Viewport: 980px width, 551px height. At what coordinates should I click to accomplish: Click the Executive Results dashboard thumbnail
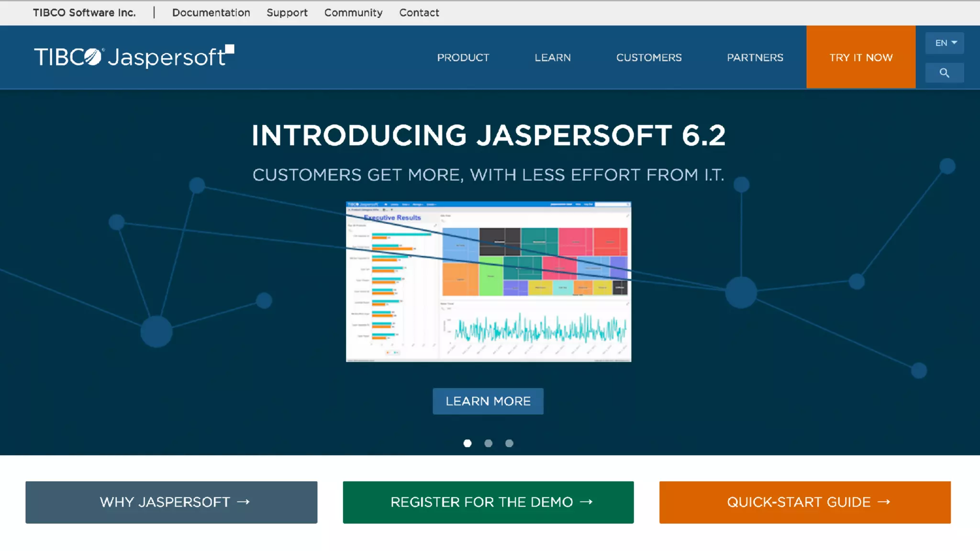pyautogui.click(x=488, y=282)
